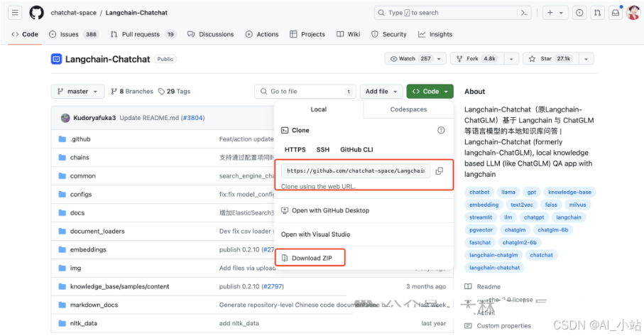The height and width of the screenshot is (336, 644).
Task: Open the chatchat-space owner link
Action: pyautogui.click(x=74, y=13)
